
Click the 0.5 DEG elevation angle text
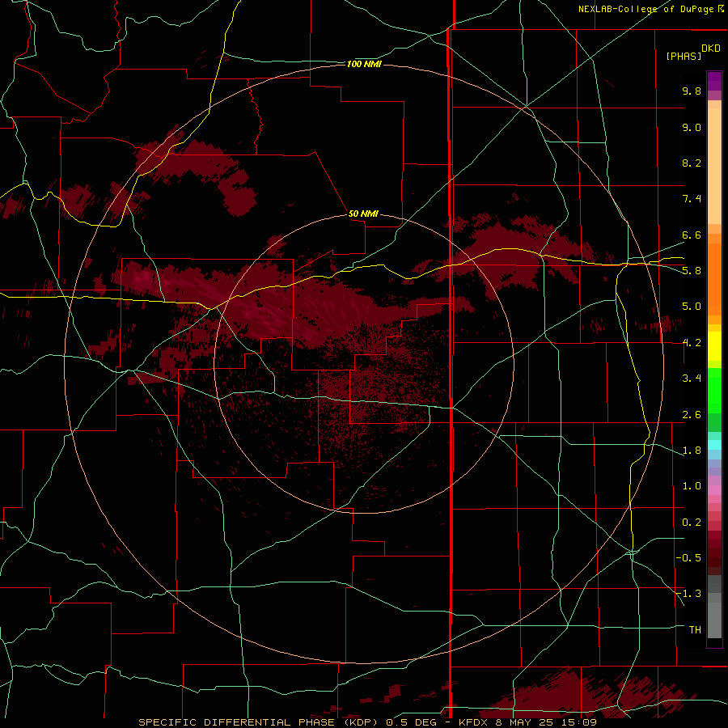point(412,722)
